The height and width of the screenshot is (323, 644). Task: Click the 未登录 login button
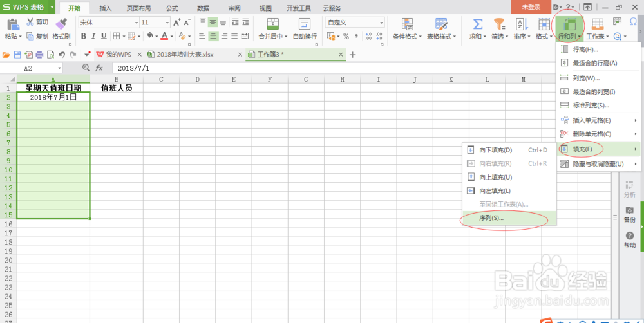pos(531,7)
